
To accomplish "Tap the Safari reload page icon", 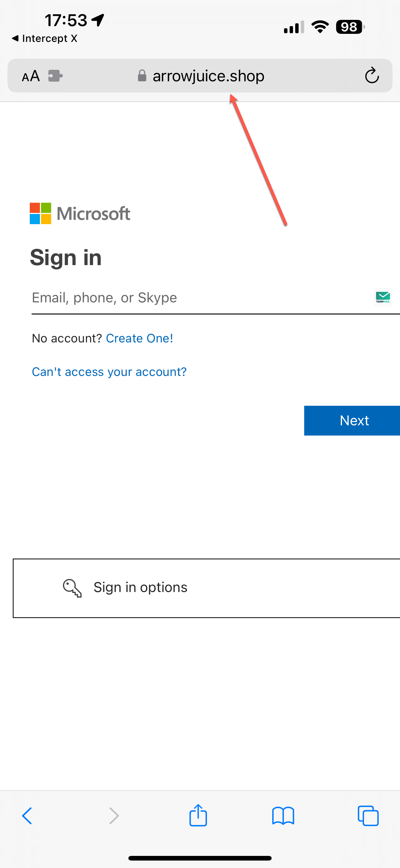I will pos(372,75).
